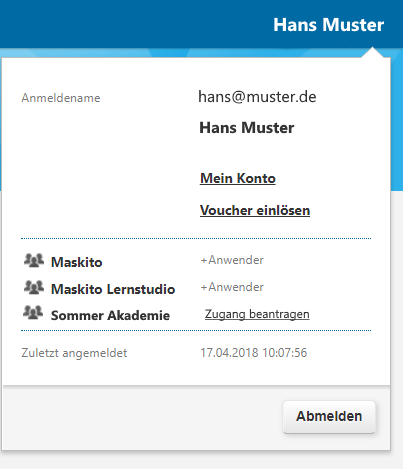Click +Anwender next to Maskito
Screen dimensions: 403x469
232,260
